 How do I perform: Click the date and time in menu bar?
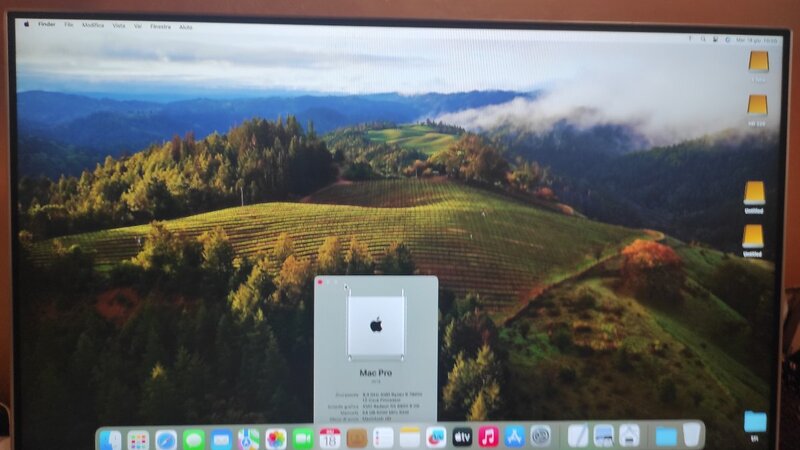[x=757, y=40]
